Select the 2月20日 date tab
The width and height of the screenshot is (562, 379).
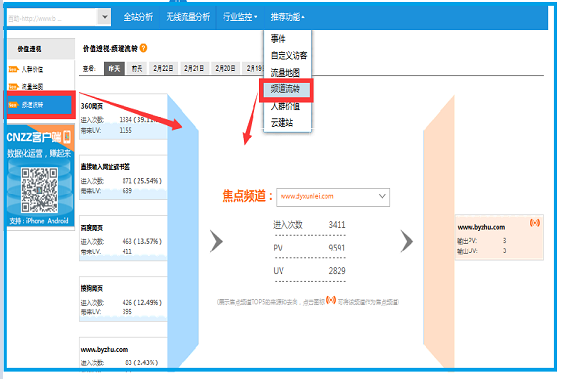pyautogui.click(x=225, y=68)
